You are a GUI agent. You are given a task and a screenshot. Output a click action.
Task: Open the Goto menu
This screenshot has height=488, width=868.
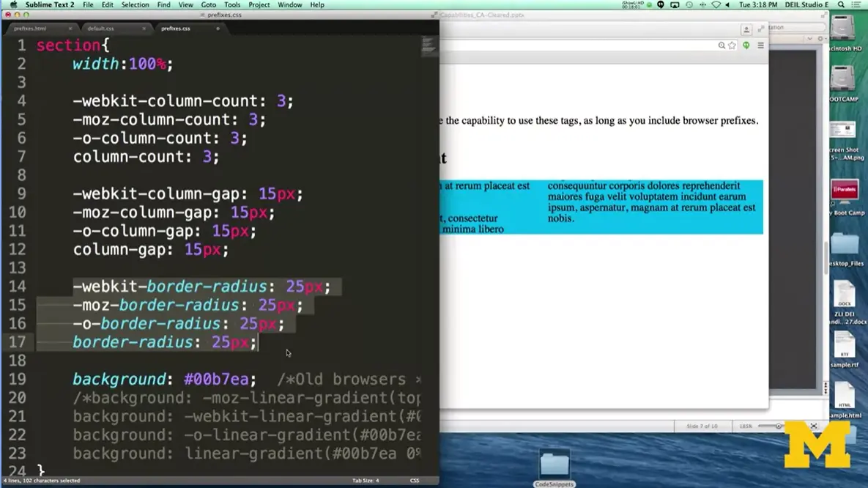(x=208, y=5)
